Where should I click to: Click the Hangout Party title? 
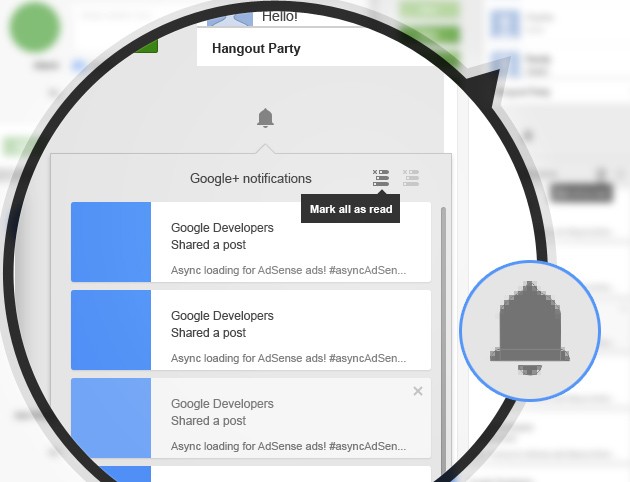pos(256,49)
